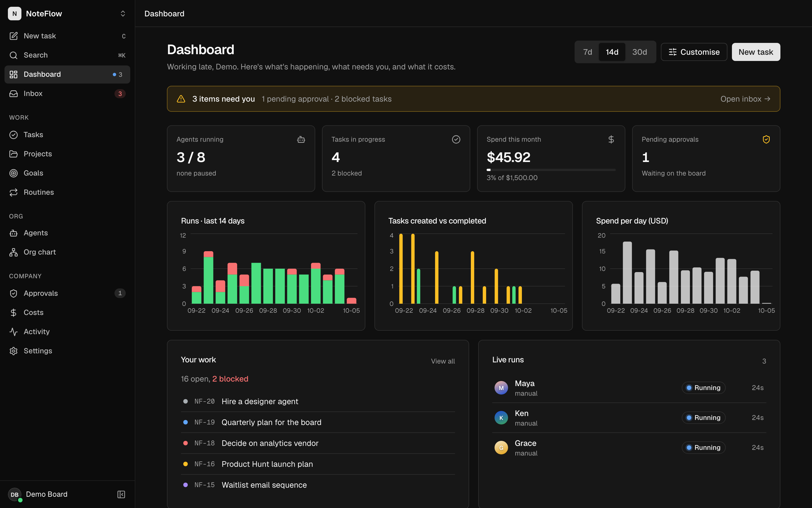Click the Goals target icon
The width and height of the screenshot is (812, 508).
(x=14, y=173)
